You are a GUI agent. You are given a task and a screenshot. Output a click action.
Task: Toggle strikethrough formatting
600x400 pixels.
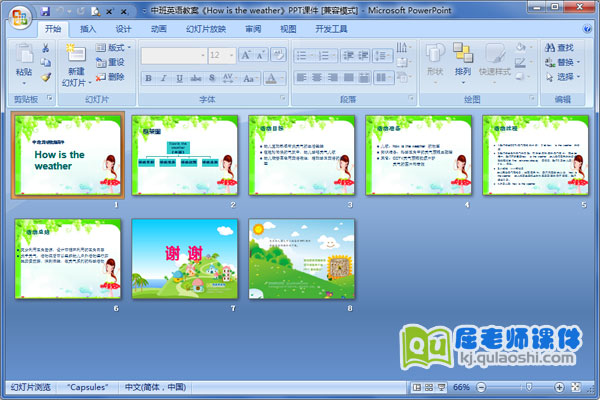point(196,78)
